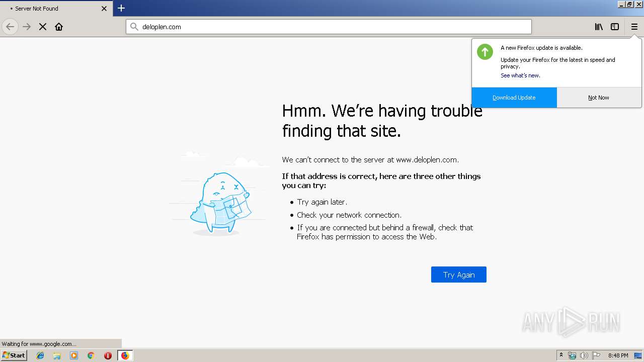
Task: Open the Firefox home page icon
Action: click(x=59, y=27)
